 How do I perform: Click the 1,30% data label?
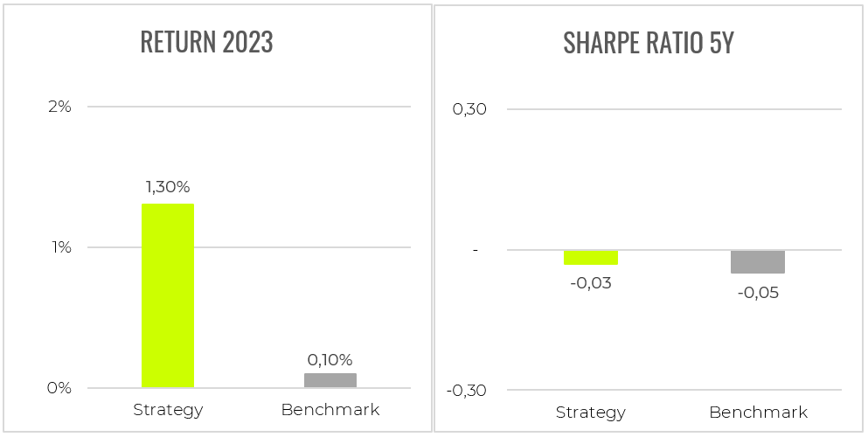click(167, 186)
